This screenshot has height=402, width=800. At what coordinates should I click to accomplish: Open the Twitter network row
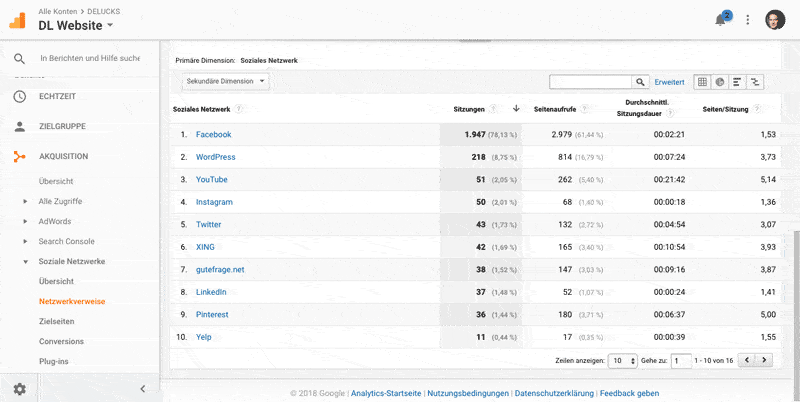pyautogui.click(x=209, y=224)
